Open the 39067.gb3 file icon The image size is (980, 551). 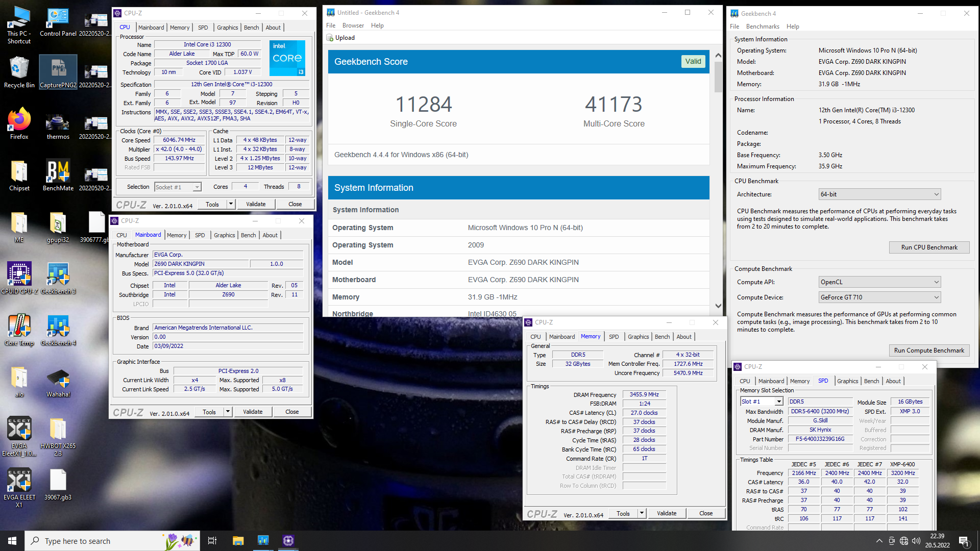(58, 485)
